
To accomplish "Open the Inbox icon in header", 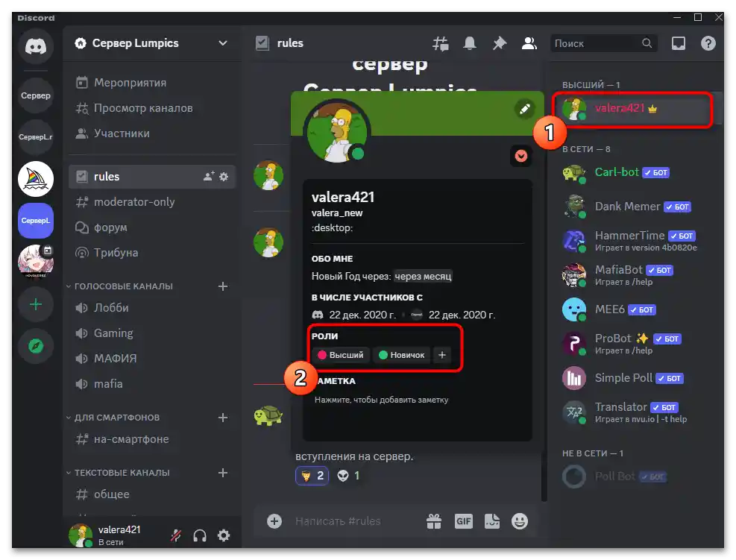I will 679,43.
